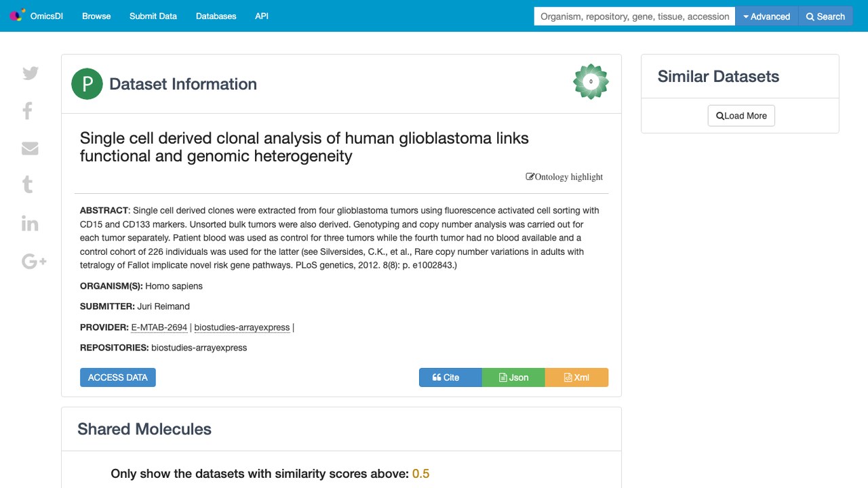Share dataset on Twitter
868x488 pixels.
31,73
